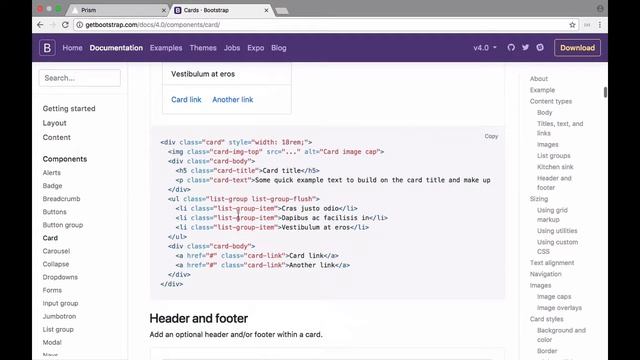Screen dimensions: 640x360
Task: Switch to the Prism tab
Action: (x=118, y=10)
